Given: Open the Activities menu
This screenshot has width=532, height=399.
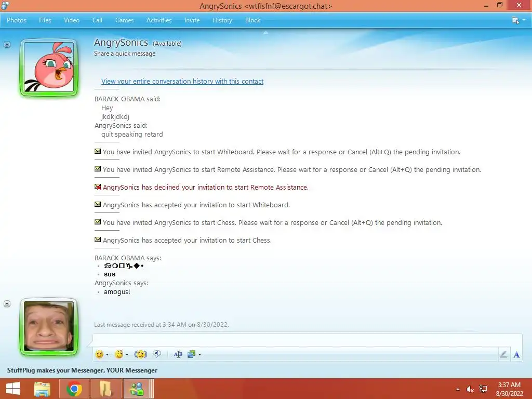Looking at the screenshot, I should point(159,20).
